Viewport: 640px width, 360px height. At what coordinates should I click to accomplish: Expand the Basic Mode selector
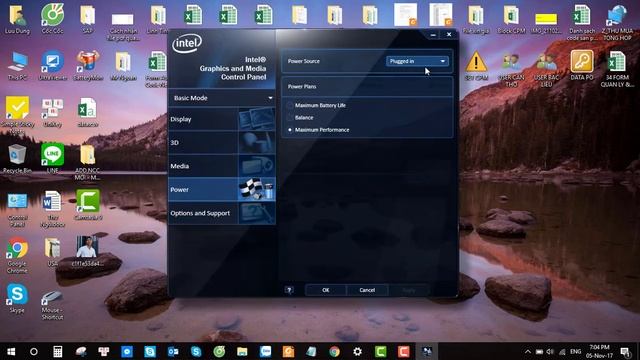[x=222, y=98]
